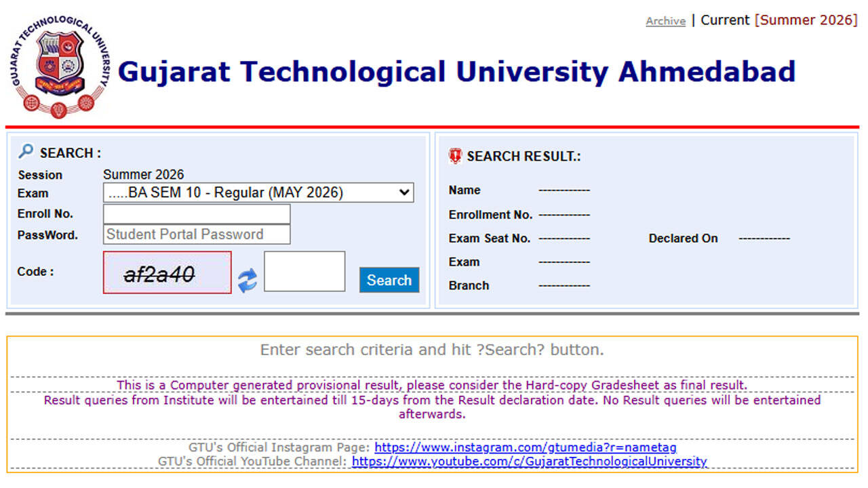
Task: Open the Exam dropdown list
Action: pyautogui.click(x=258, y=192)
